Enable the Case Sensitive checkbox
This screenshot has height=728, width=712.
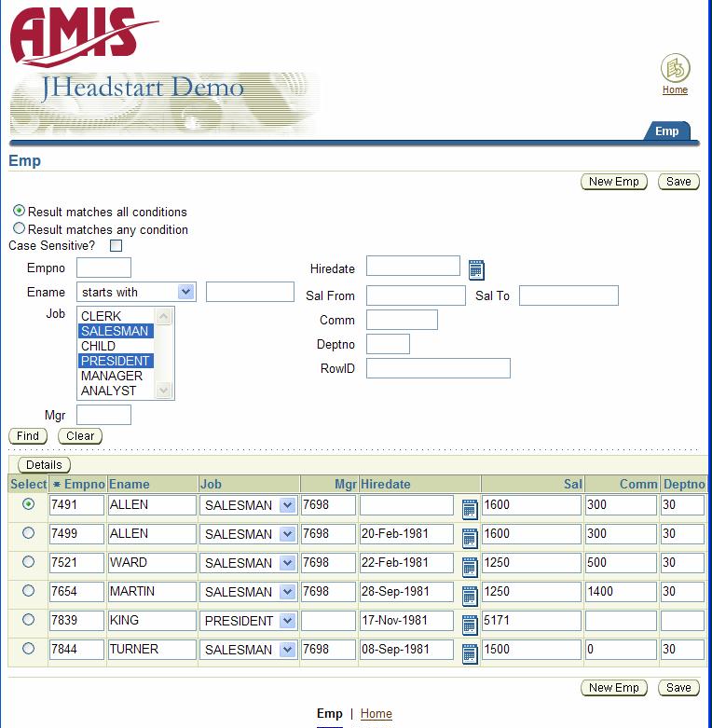click(116, 246)
